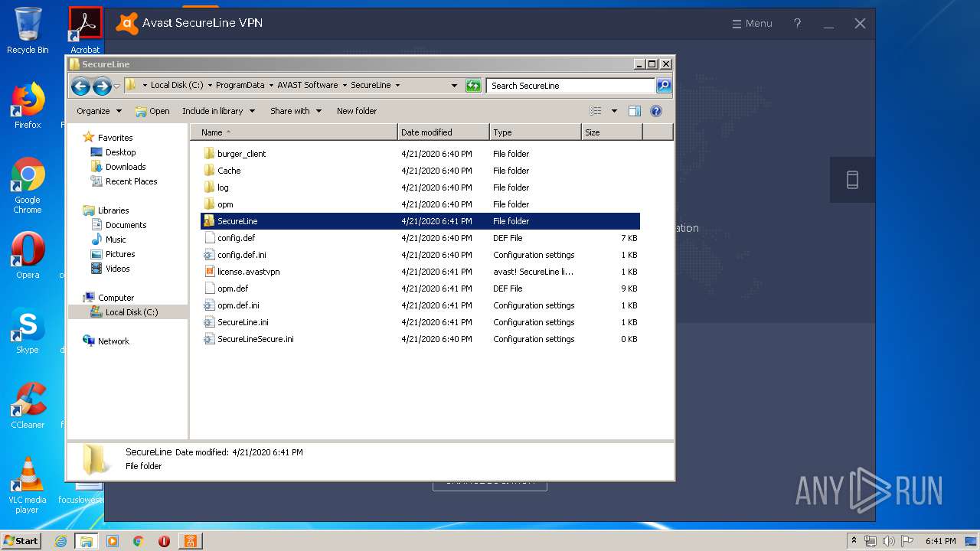This screenshot has height=551, width=980.
Task: Expand AVAST Software breadcrumb arrow
Action: click(x=345, y=85)
